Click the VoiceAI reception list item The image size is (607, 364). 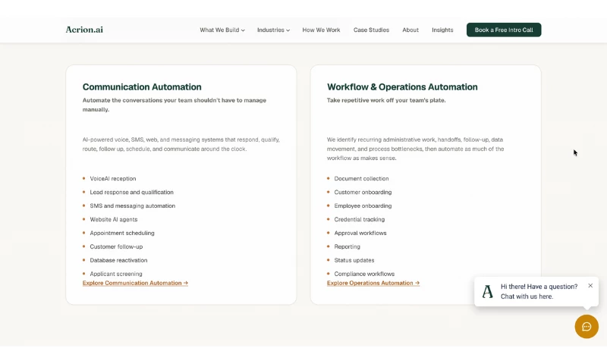[112, 179]
